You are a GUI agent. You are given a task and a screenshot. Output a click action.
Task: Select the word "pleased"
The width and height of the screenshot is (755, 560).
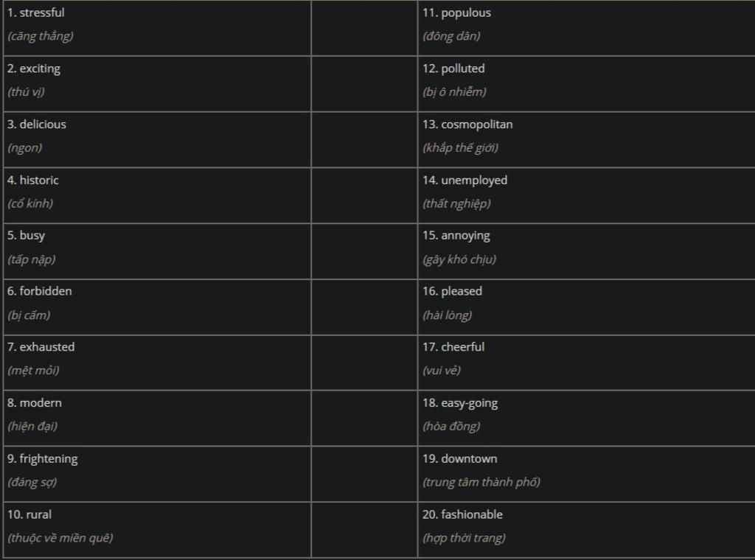tap(462, 291)
